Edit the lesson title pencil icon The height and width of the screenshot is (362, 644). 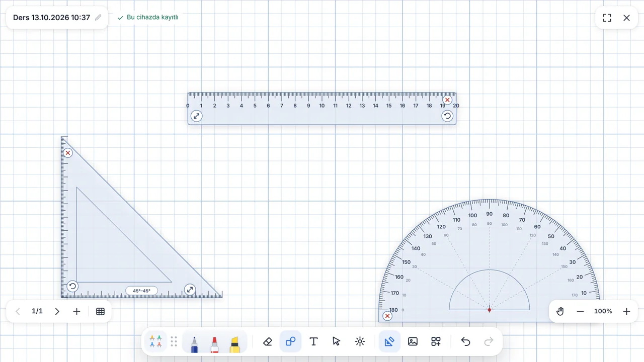pos(98,18)
